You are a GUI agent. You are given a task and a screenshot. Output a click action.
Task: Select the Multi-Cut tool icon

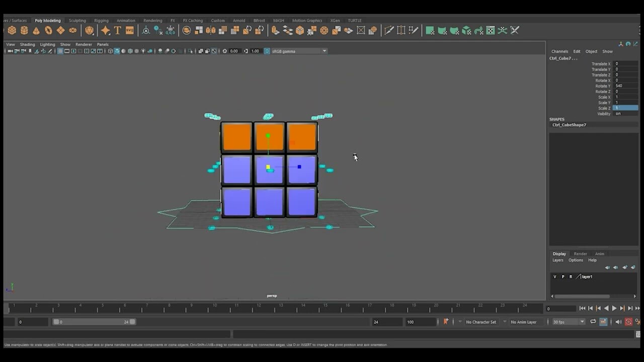coord(389,31)
